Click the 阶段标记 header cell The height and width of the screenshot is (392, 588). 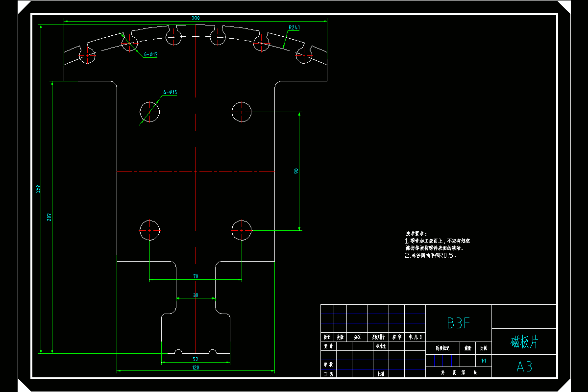tap(442, 348)
